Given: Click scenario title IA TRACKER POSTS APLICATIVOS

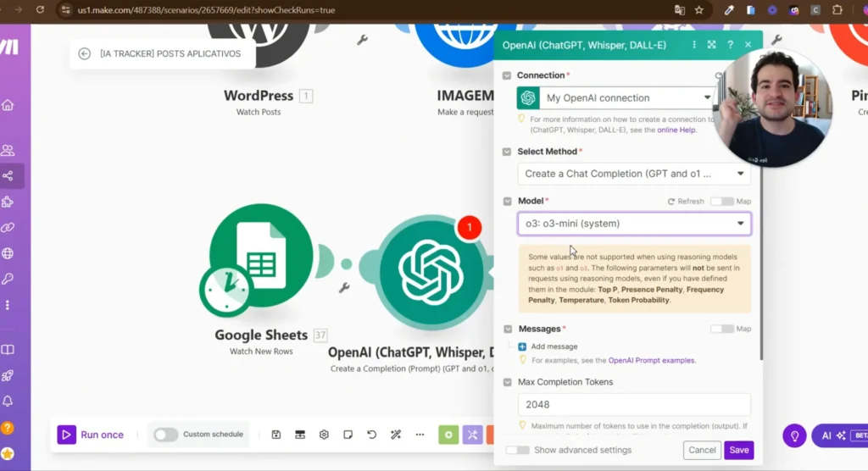Looking at the screenshot, I should [x=170, y=53].
